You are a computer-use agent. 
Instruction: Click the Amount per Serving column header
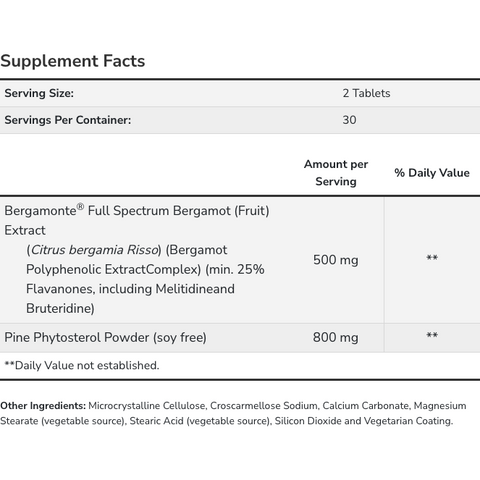[336, 173]
